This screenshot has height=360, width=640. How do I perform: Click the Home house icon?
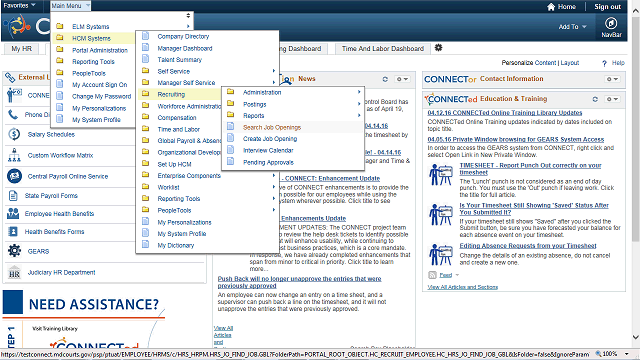(551, 7)
